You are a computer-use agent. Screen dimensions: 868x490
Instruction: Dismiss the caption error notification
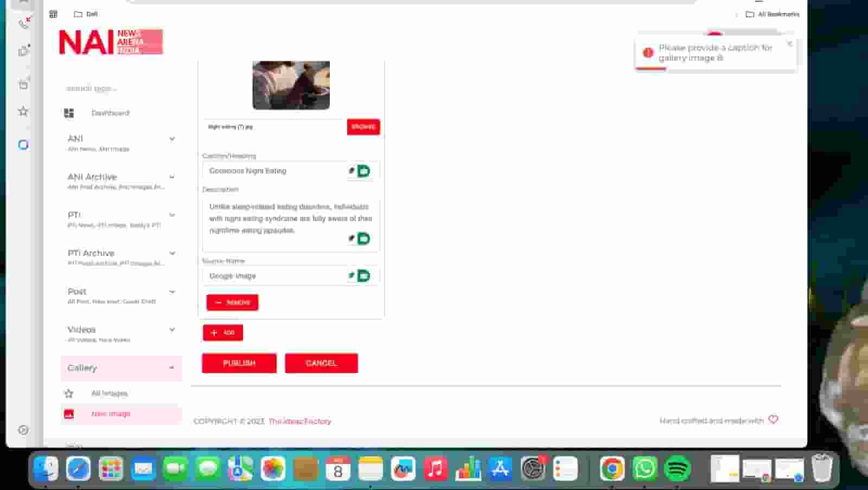coord(790,43)
